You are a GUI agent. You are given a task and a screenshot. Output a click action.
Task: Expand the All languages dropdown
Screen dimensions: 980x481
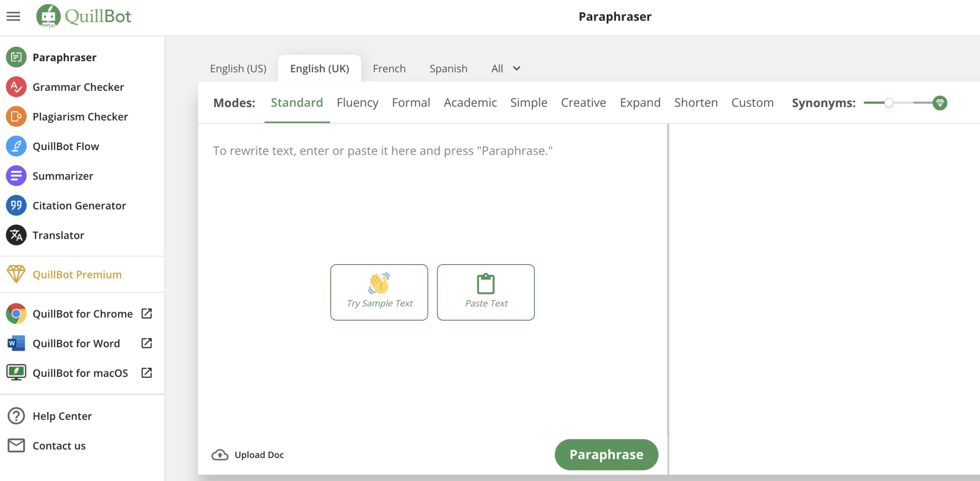506,69
